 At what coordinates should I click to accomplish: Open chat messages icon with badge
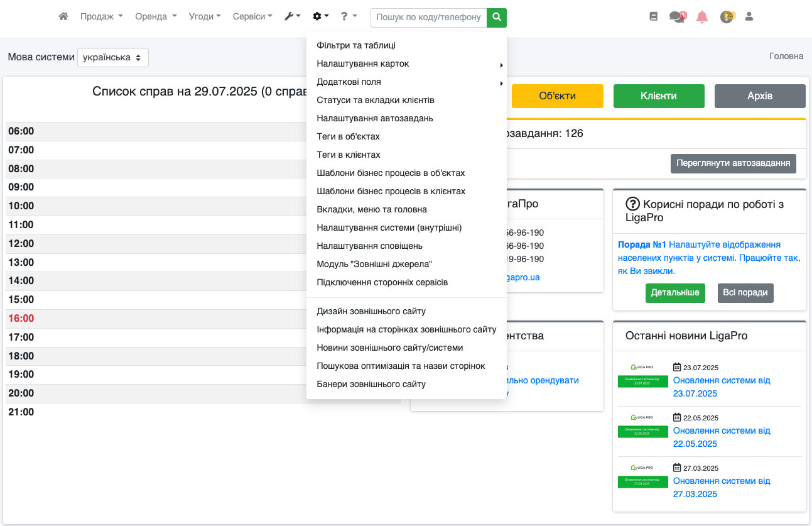pyautogui.click(x=677, y=17)
